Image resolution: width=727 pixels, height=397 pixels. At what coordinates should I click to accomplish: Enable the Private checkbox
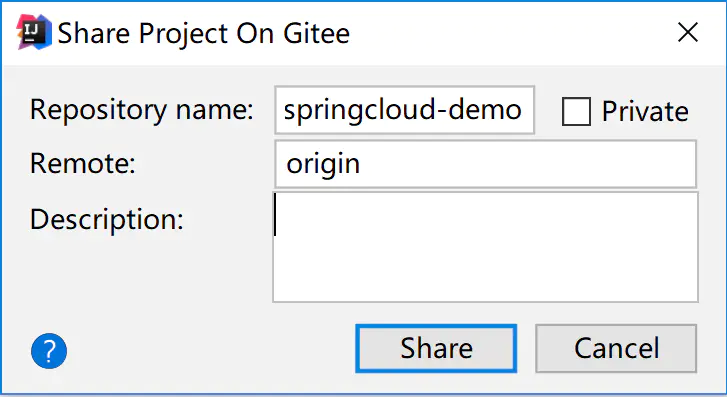pos(576,111)
